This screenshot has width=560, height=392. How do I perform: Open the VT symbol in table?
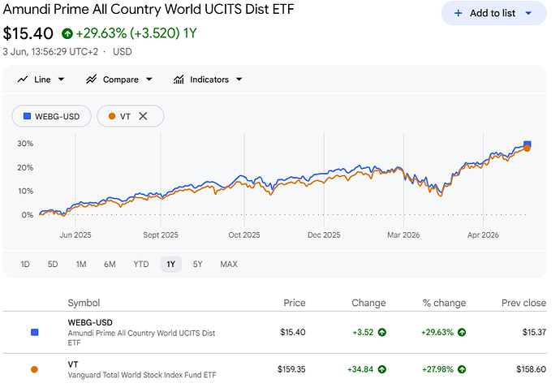73,364
